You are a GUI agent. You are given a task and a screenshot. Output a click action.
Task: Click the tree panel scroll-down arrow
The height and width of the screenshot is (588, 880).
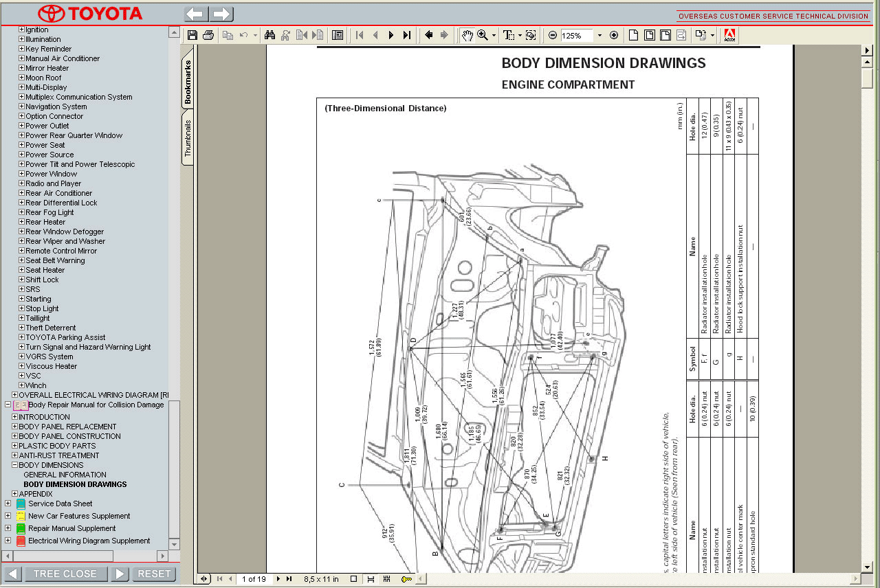pos(174,545)
